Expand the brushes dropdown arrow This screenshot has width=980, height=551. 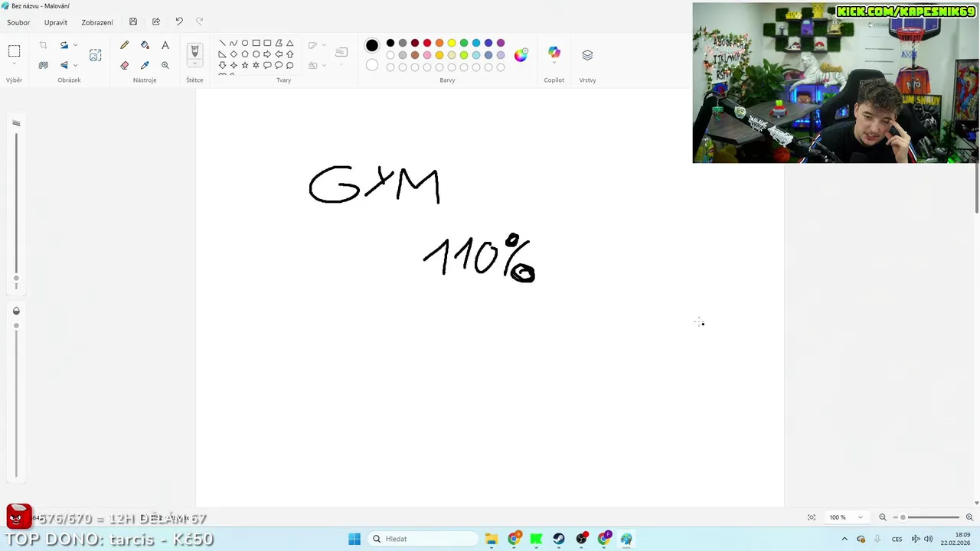pyautogui.click(x=194, y=64)
